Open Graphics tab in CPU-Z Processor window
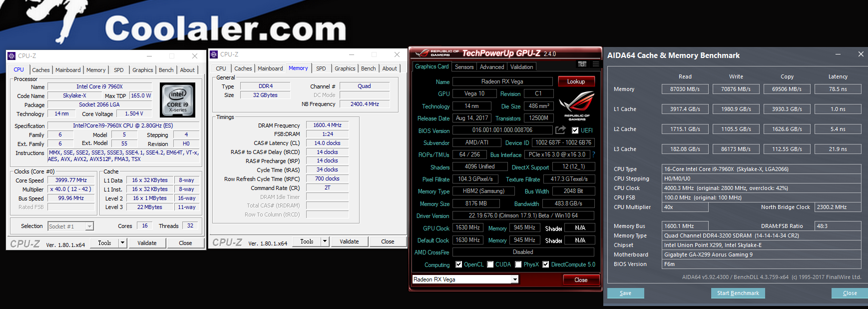868x309 pixels. [x=143, y=70]
